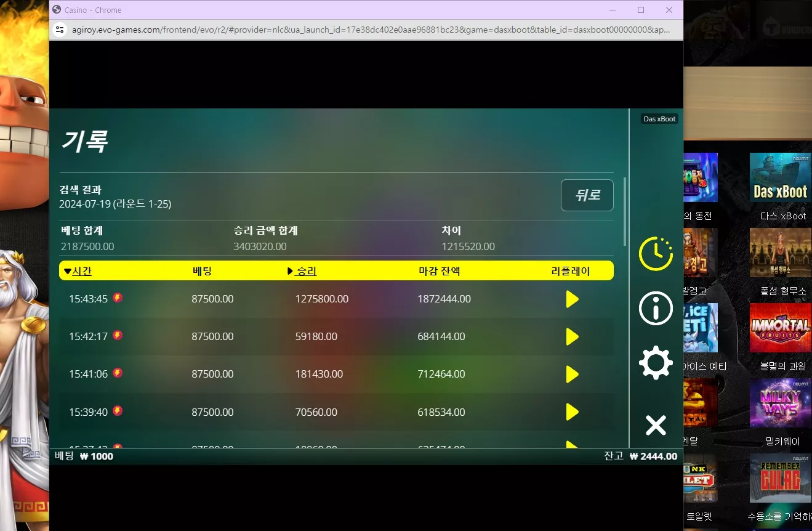Click the 87500.00 bet in 15:43:45 row
This screenshot has height=531, width=812.
tap(212, 299)
